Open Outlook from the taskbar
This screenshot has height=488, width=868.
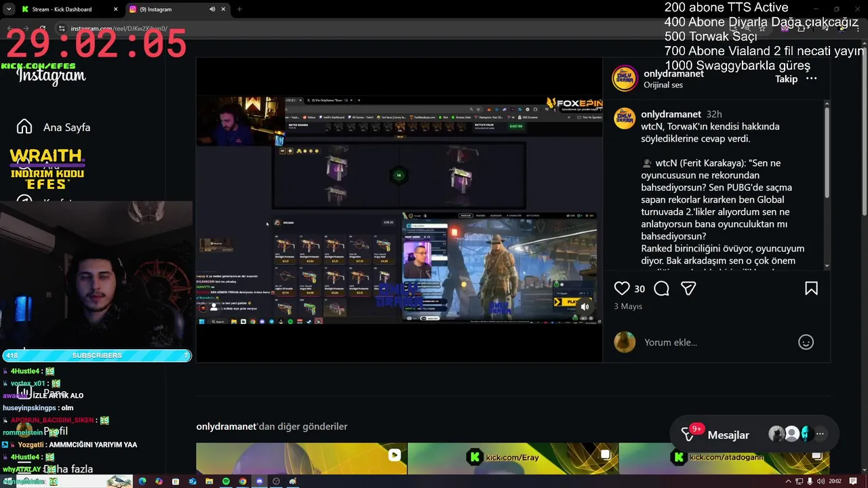point(193,481)
